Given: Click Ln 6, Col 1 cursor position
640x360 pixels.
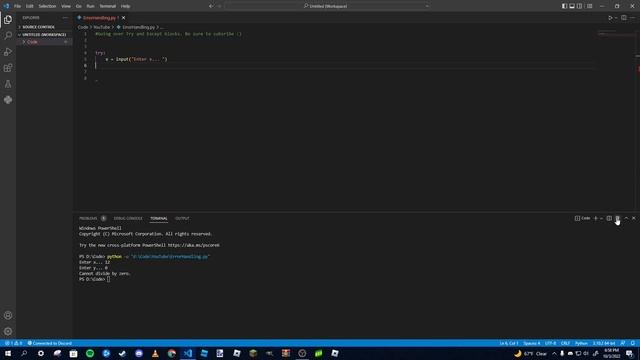Looking at the screenshot, I should 509,343.
